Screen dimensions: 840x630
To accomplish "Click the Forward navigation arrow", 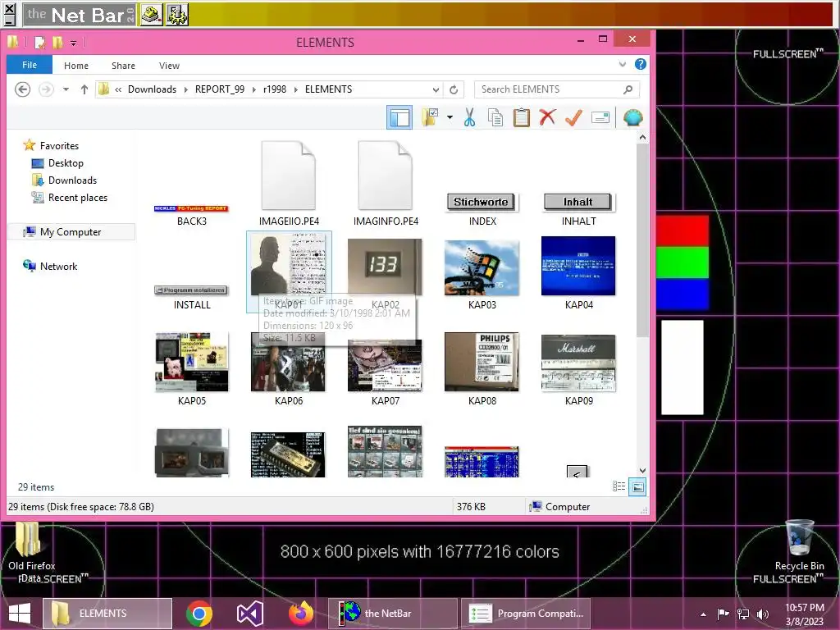I will tap(47, 89).
